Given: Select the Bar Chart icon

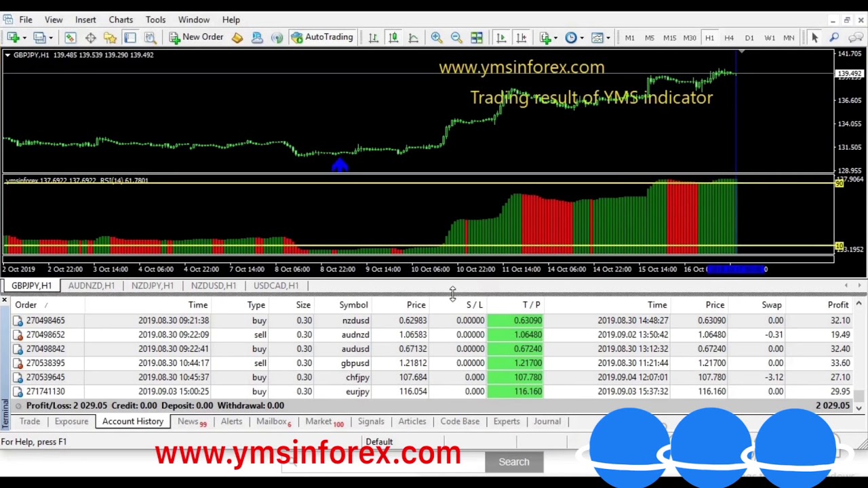Looking at the screenshot, I should point(373,37).
